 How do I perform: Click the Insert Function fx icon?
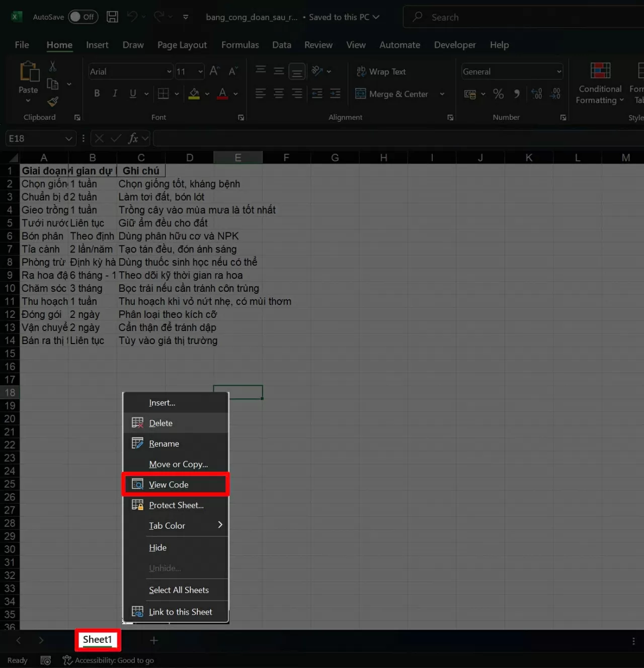[134, 138]
